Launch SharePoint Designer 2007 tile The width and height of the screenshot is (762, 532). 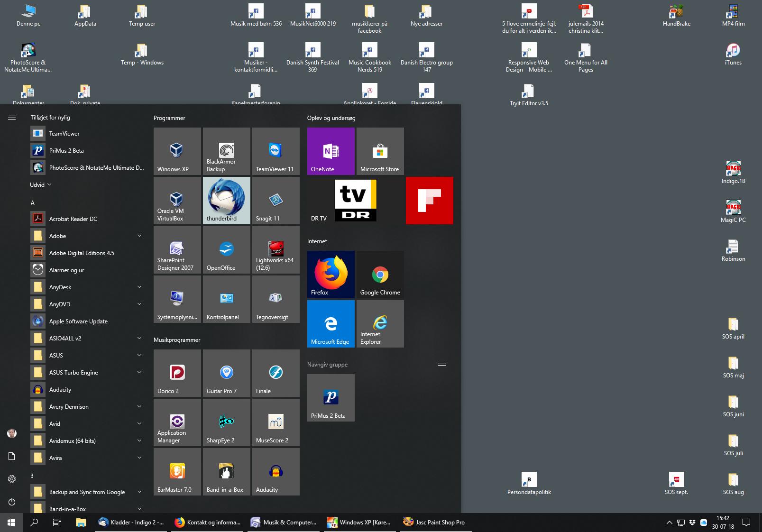[x=177, y=250]
